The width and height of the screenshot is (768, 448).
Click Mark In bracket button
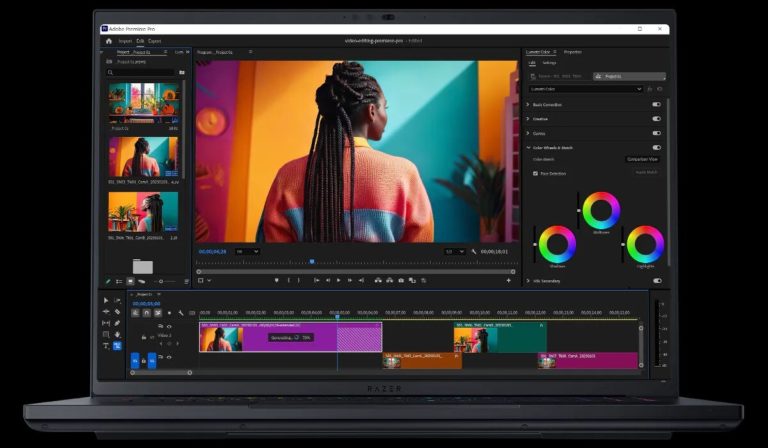(x=289, y=281)
